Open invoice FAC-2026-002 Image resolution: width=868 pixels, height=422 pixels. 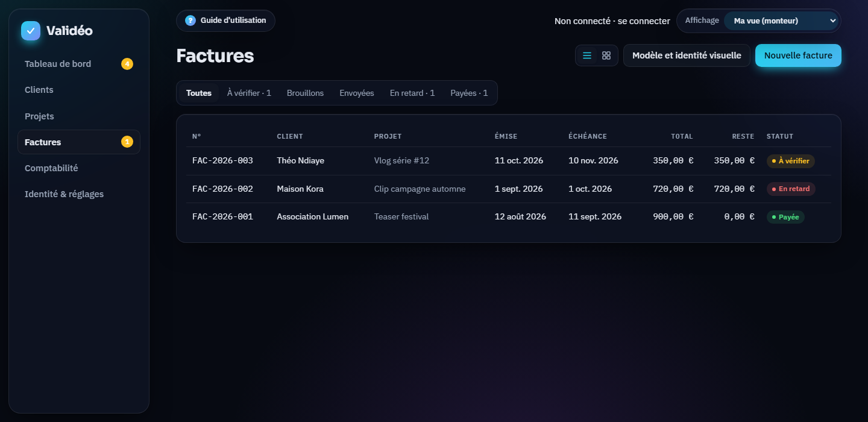click(222, 189)
